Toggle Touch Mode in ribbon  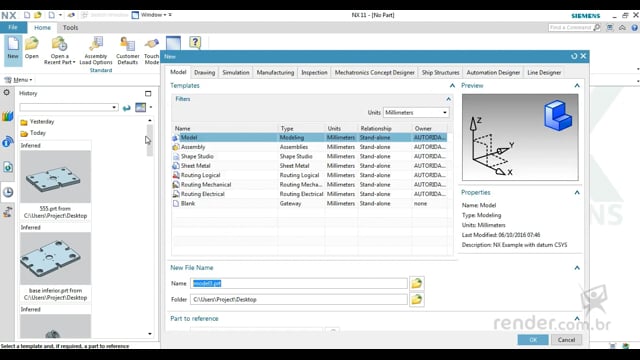(151, 50)
